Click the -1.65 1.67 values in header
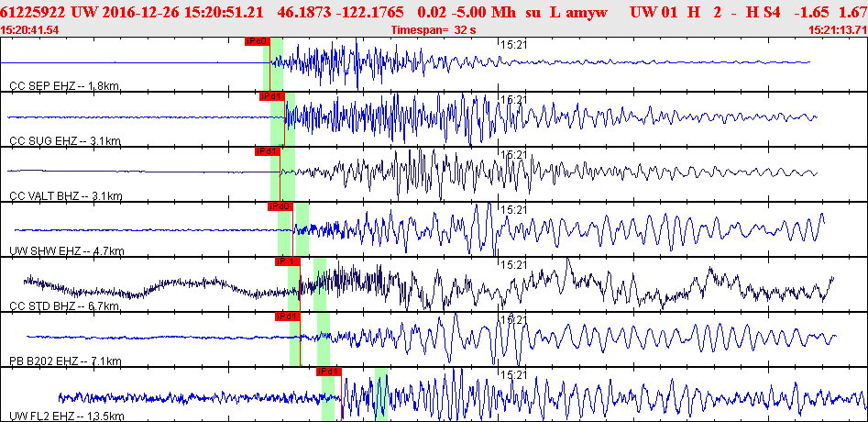This screenshot has width=868, height=422. click(832, 13)
